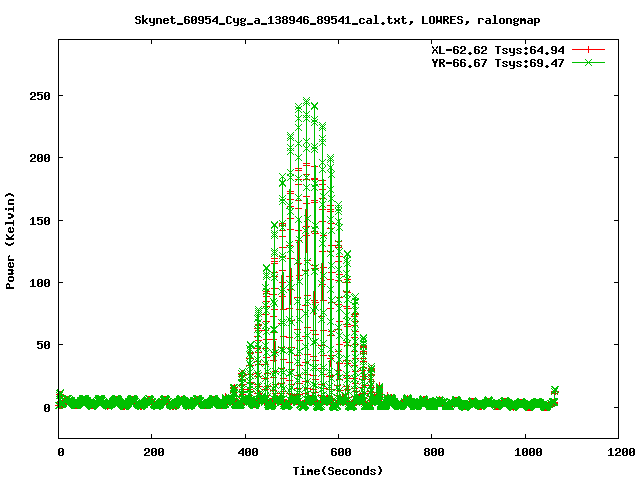Click the 250 tick label on y-axis
Screen dimensions: 640x480
39,96
